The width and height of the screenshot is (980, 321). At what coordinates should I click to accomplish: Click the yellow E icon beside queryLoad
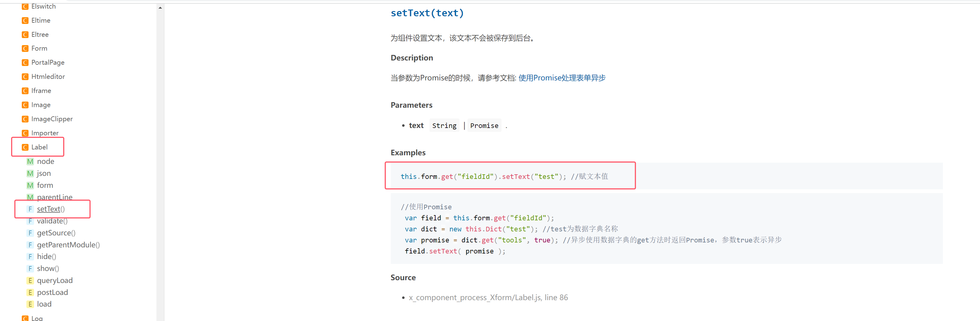point(30,280)
